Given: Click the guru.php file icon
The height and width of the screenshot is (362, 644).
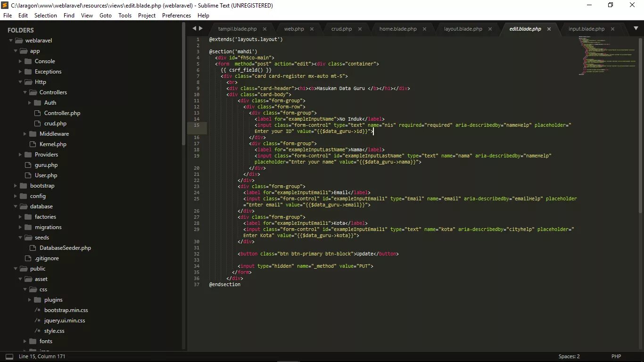Looking at the screenshot, I should coord(29,165).
